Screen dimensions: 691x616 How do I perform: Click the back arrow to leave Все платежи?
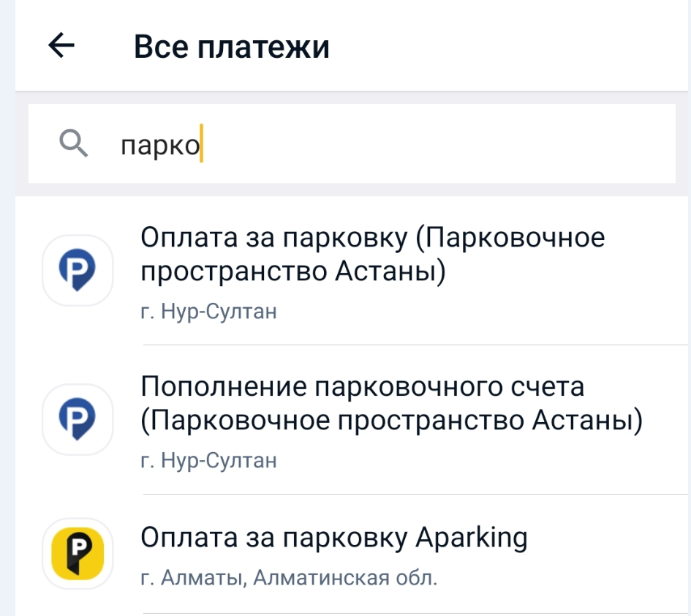[60, 45]
